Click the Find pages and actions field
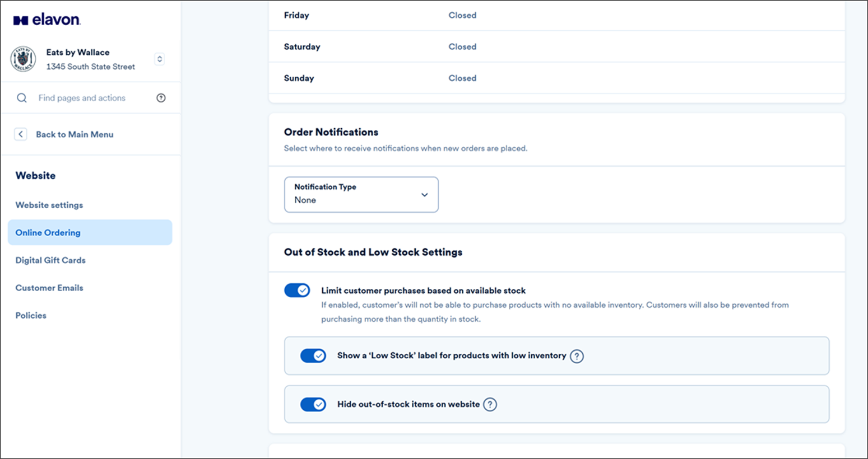Viewport: 868px width, 459px height. click(82, 98)
